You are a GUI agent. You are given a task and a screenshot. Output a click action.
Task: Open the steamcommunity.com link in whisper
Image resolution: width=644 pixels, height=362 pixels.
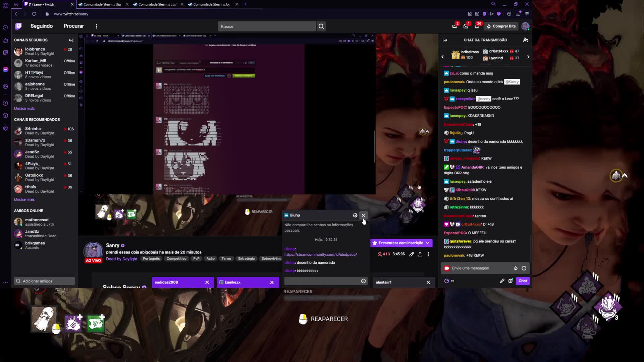click(x=320, y=254)
